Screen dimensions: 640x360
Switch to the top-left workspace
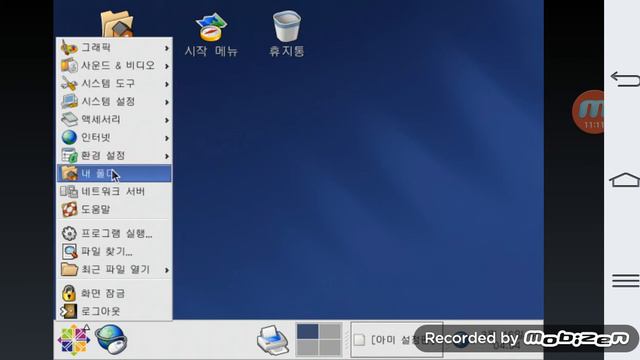tap(307, 331)
